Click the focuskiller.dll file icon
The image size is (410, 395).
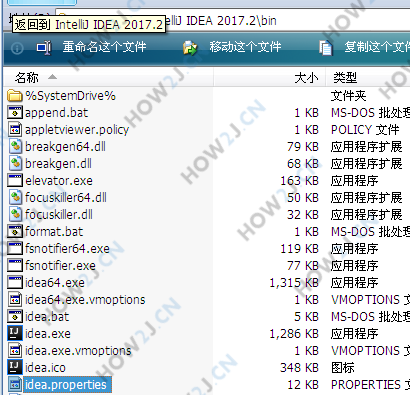coord(15,215)
